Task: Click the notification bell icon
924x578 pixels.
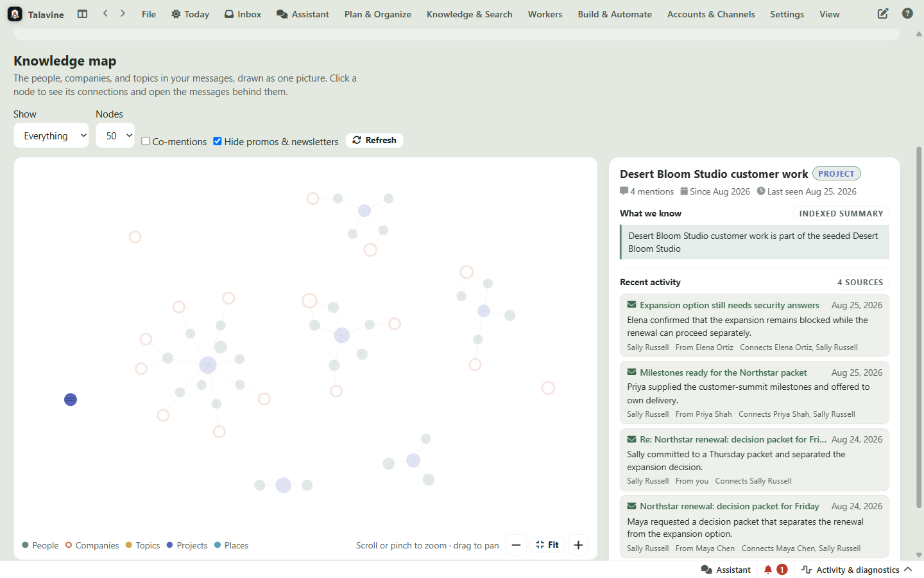Action: [x=767, y=570]
